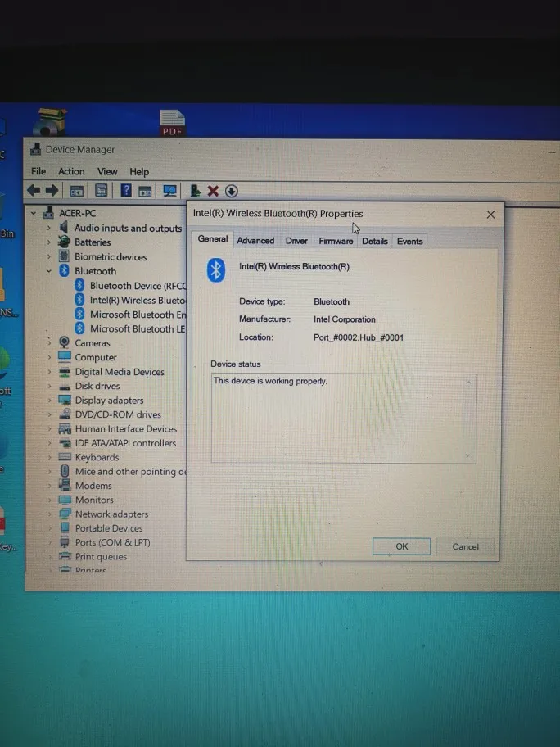Click the Keyboards icon
Viewport: 560px width, 747px height.
pos(65,457)
